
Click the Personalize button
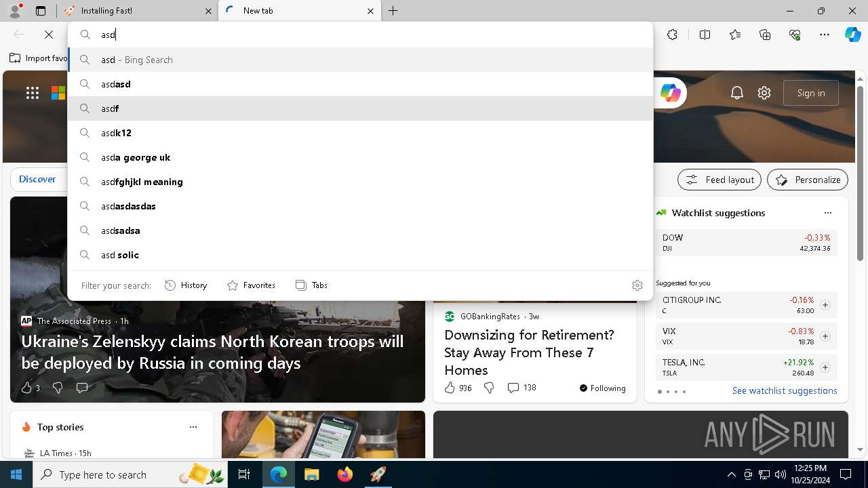808,180
